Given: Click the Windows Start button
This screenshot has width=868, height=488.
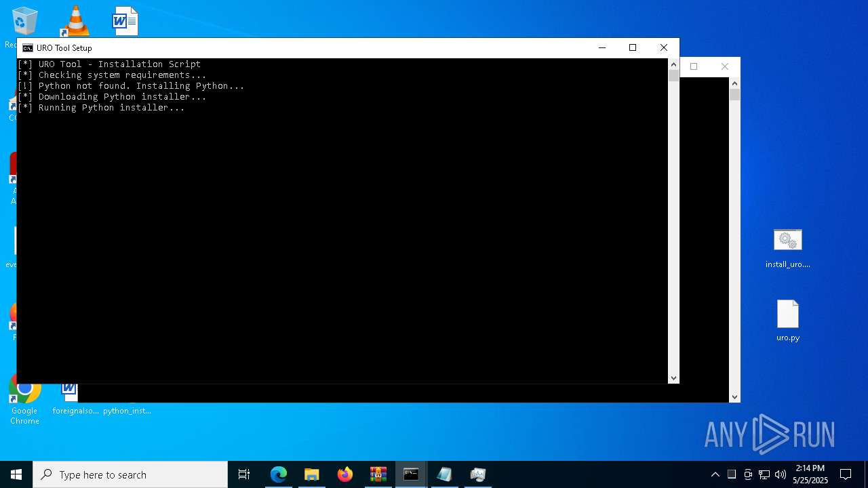Looking at the screenshot, I should click(16, 474).
